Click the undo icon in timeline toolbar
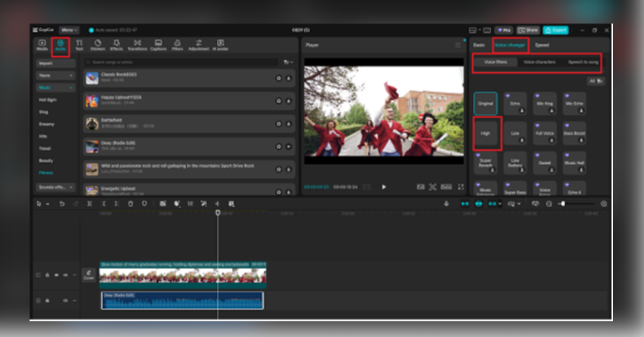The width and height of the screenshot is (644, 337). tap(62, 204)
